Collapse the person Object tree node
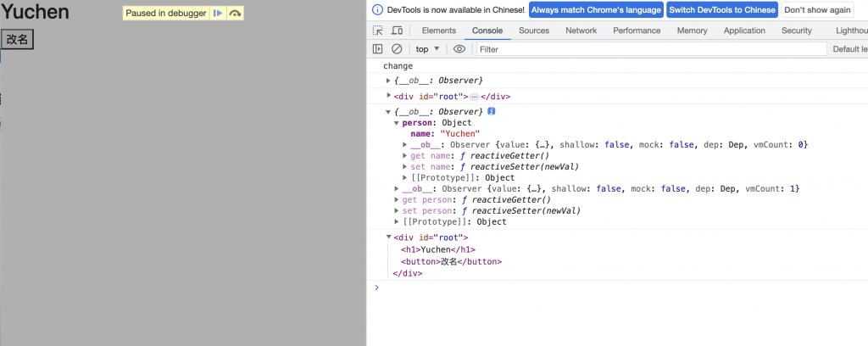The width and height of the screenshot is (868, 346). [397, 123]
